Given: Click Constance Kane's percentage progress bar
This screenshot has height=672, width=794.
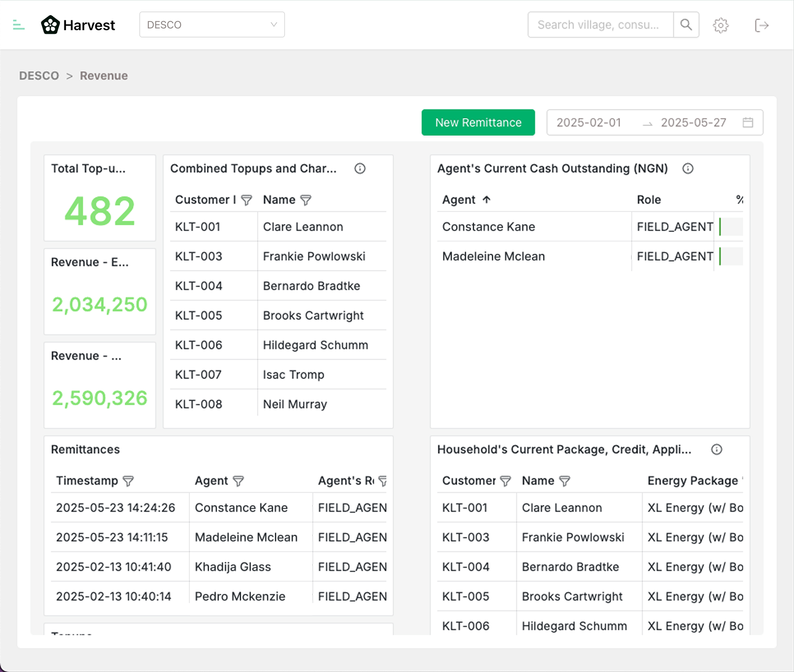Looking at the screenshot, I should pos(731,227).
